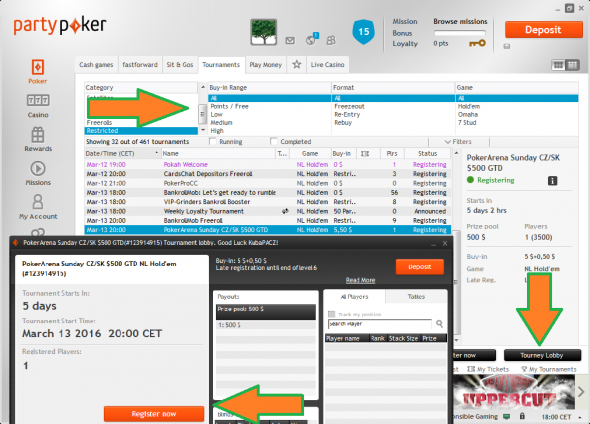Click the lock icon in status bar
Image resolution: width=590 pixels, height=424 pixels.
pos(522,416)
